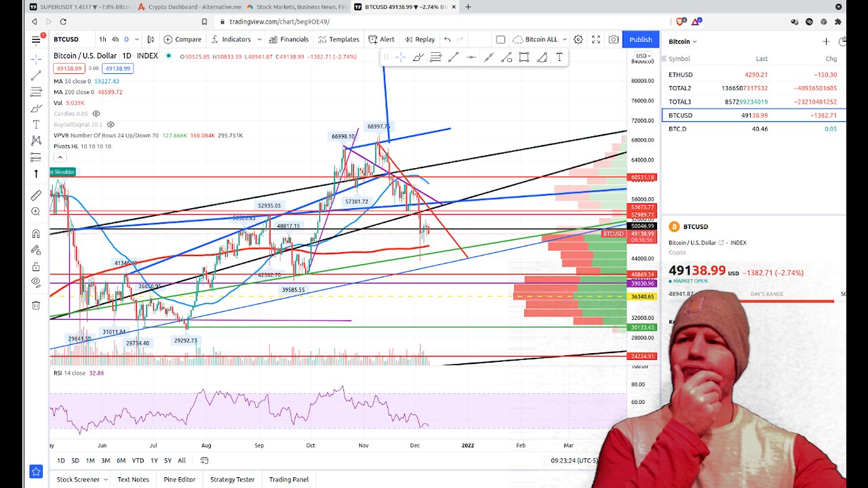Screen dimensions: 868x488
Task: Select the trend line tool in left sidebar
Action: coord(36,76)
